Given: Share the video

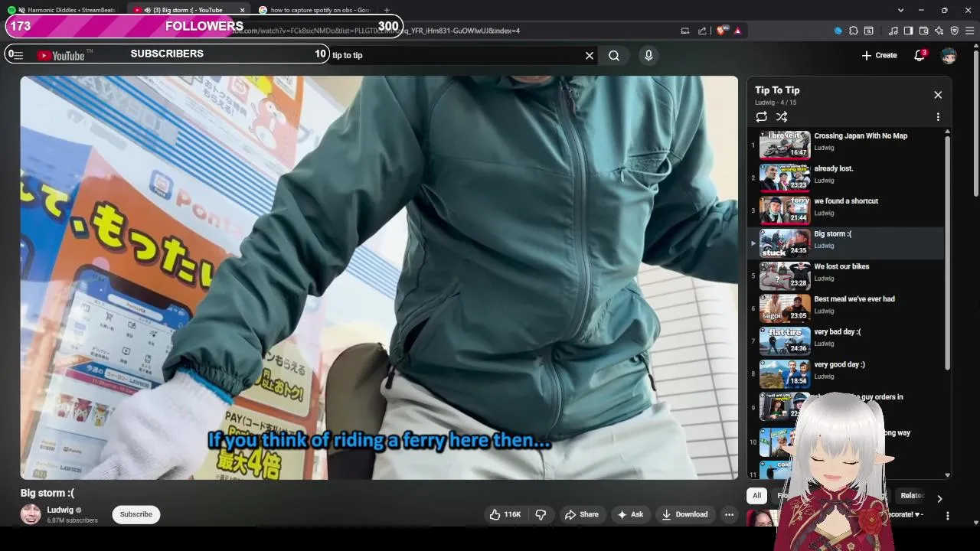Looking at the screenshot, I should click(x=582, y=514).
